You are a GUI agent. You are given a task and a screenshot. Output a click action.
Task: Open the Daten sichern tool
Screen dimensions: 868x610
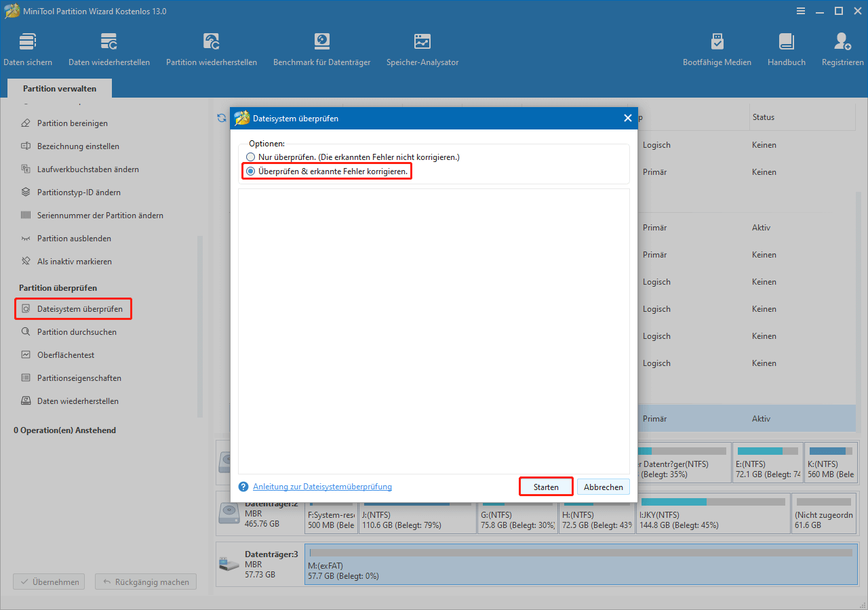pos(27,47)
